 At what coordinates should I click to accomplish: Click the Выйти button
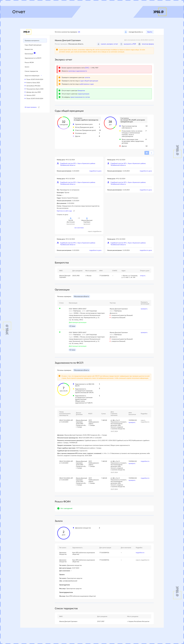pyautogui.click(x=150, y=32)
